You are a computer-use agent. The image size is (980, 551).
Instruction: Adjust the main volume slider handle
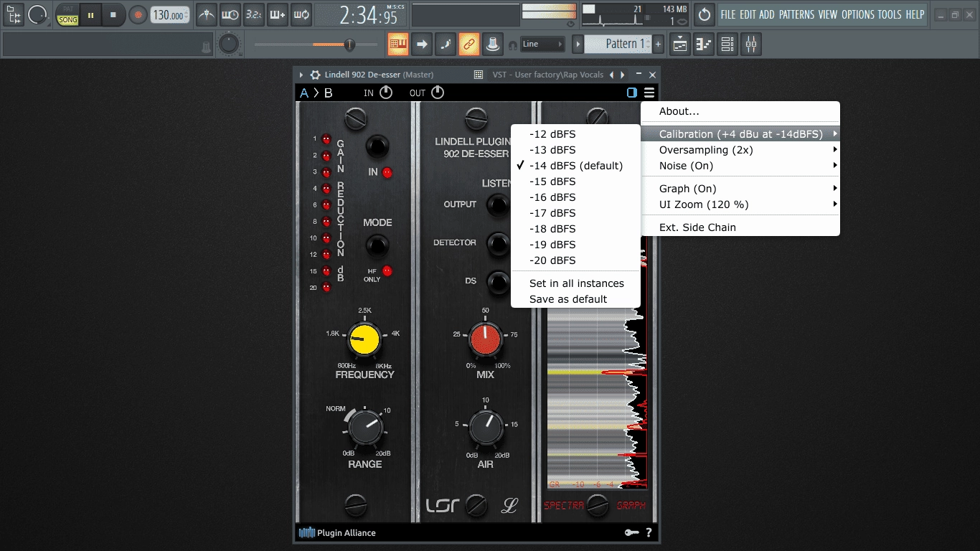tap(349, 44)
